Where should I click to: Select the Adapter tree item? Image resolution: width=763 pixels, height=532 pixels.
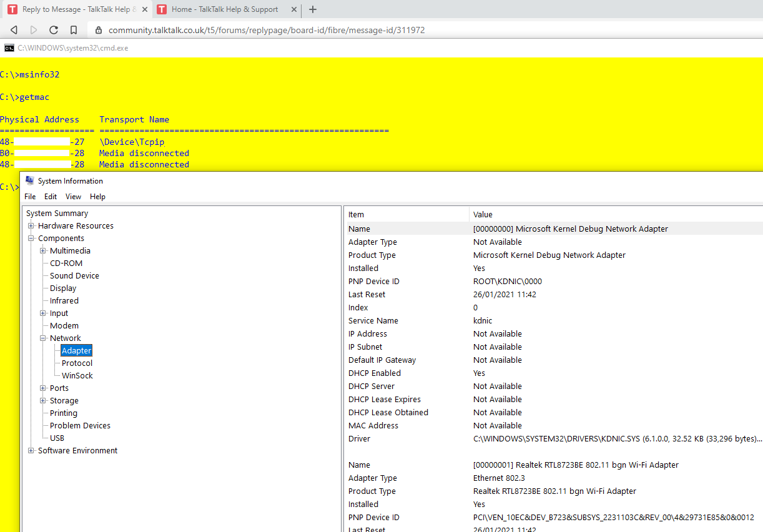tap(77, 351)
